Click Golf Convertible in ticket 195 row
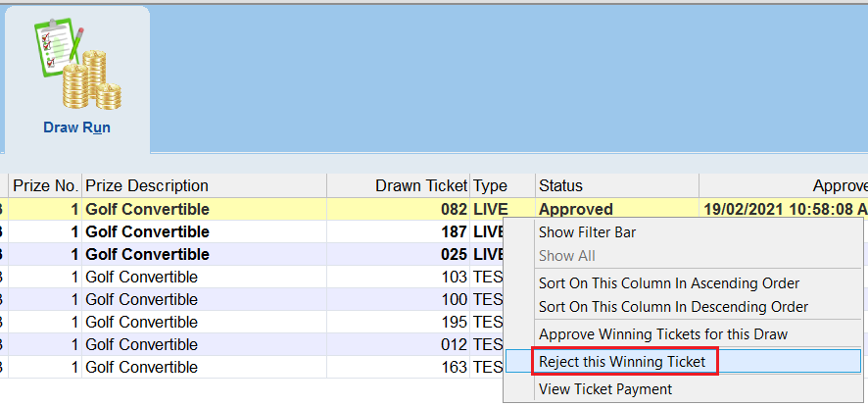This screenshot has width=868, height=407. coord(205,322)
